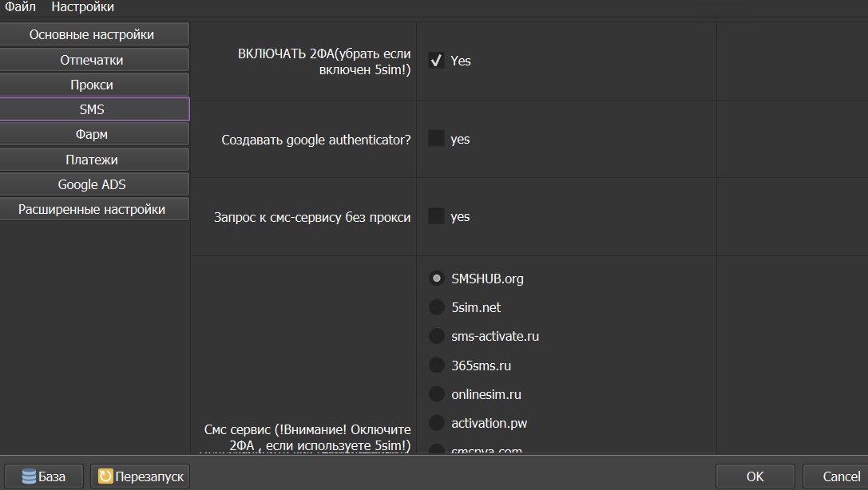Open the Настройки menu

point(82,7)
